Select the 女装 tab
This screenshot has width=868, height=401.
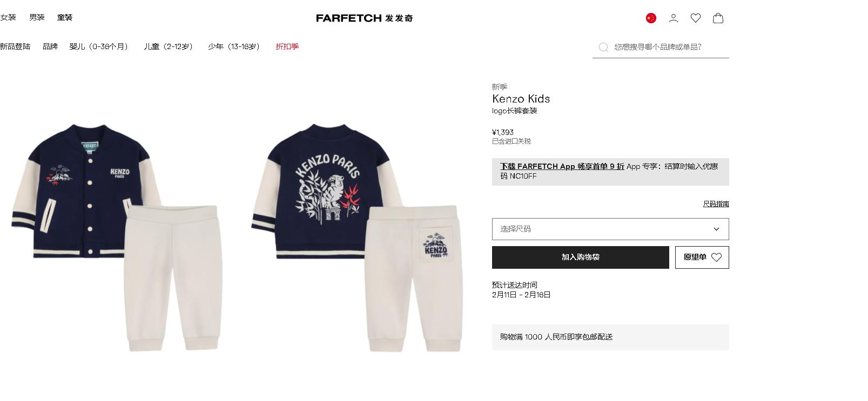pyautogui.click(x=8, y=17)
